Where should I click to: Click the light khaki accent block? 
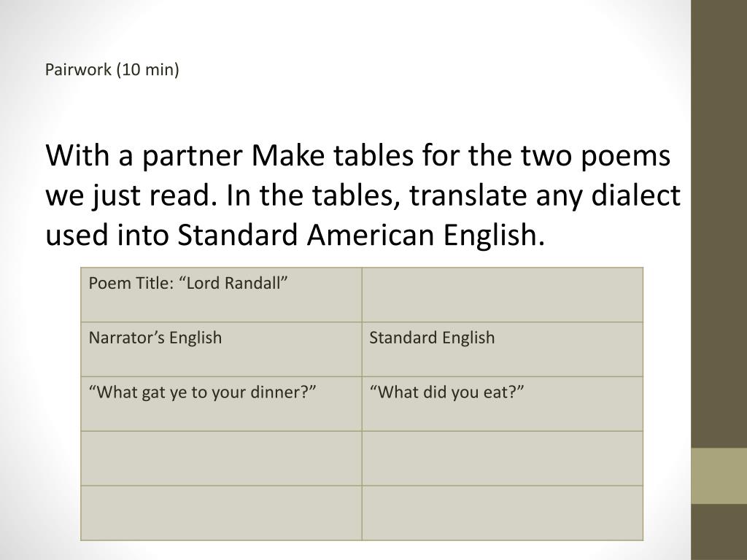click(719, 475)
